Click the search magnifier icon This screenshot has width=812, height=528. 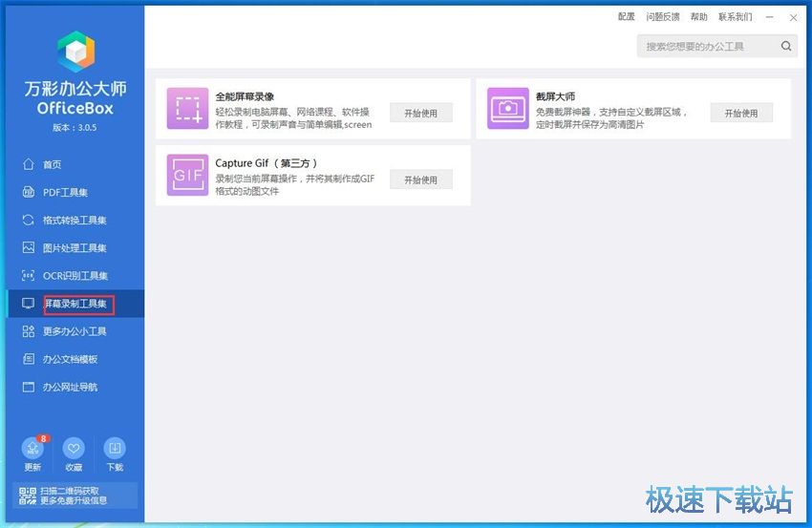(x=786, y=46)
